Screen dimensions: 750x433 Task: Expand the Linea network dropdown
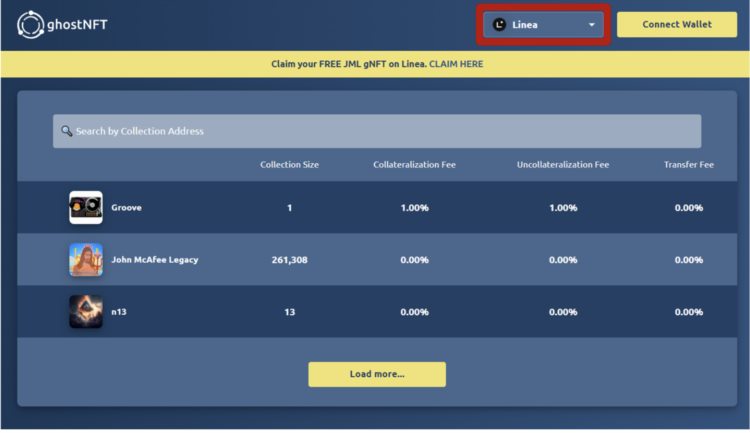click(544, 25)
